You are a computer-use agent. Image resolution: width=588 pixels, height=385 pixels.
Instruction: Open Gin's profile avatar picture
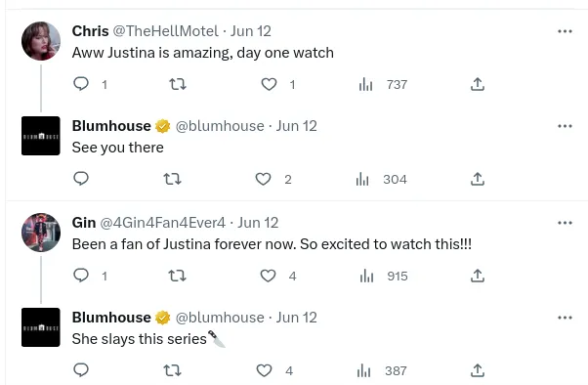[x=41, y=233]
